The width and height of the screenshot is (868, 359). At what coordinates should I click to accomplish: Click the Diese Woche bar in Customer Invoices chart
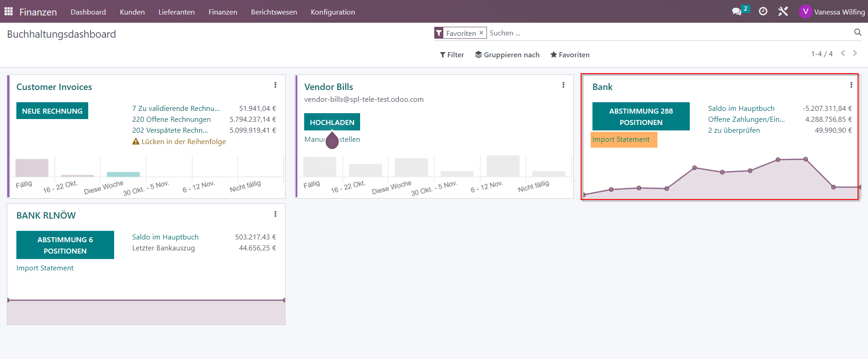pos(123,175)
